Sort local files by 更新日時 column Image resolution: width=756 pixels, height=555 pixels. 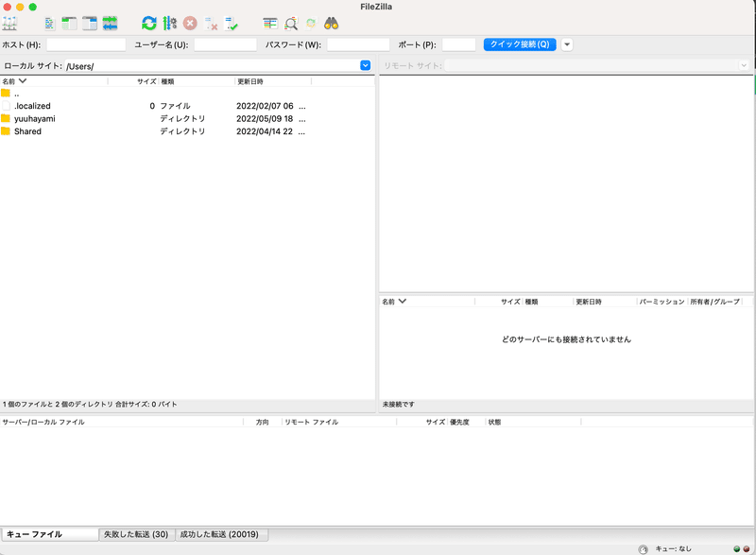(250, 81)
